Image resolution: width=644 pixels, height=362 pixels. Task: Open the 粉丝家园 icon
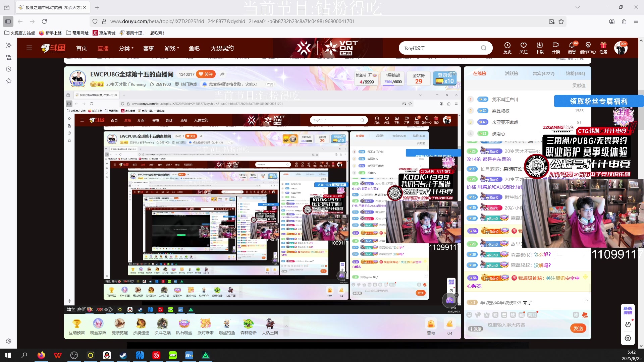[98, 326]
